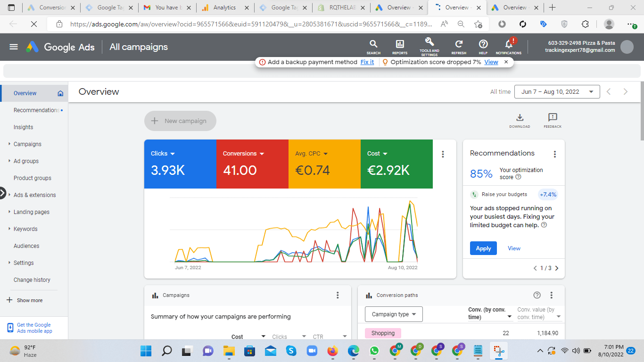Open the Campaign type dropdown
Viewport: 644px width, 362px height.
point(394,314)
